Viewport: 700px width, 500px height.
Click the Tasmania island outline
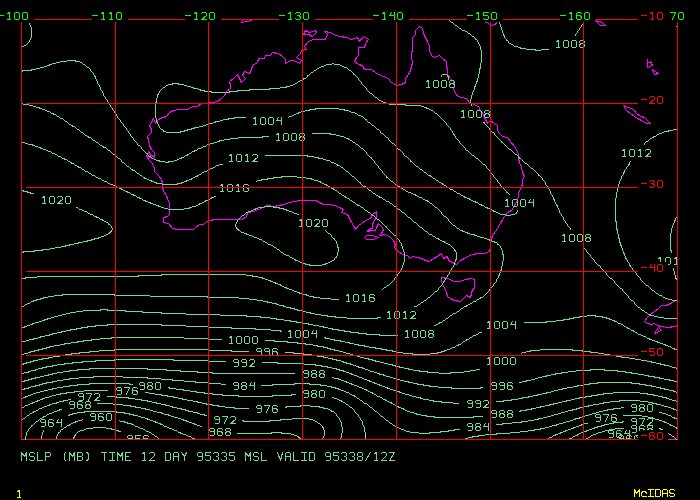(x=459, y=287)
